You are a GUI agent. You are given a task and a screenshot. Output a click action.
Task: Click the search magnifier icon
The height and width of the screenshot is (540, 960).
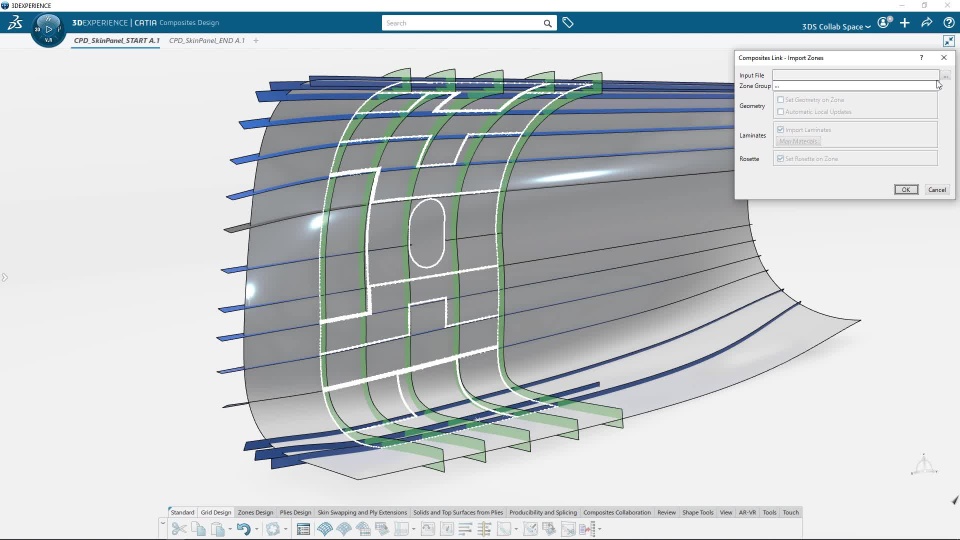547,23
